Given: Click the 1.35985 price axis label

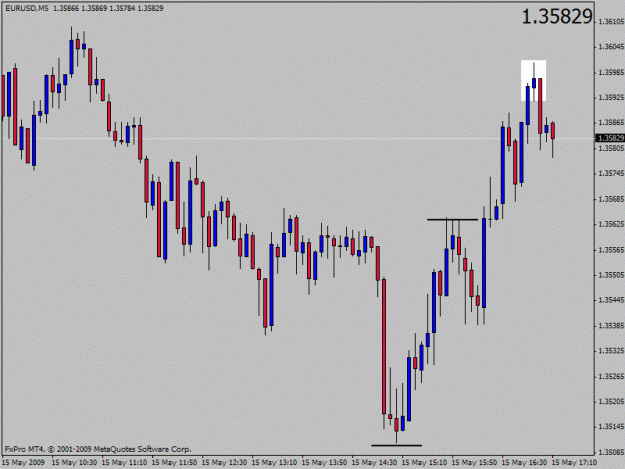Looking at the screenshot, I should pos(611,73).
